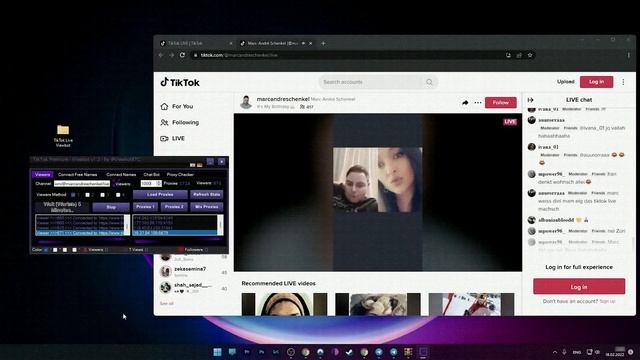Click the header Log in button
Image resolution: width=640 pixels, height=360 pixels.
(596, 82)
